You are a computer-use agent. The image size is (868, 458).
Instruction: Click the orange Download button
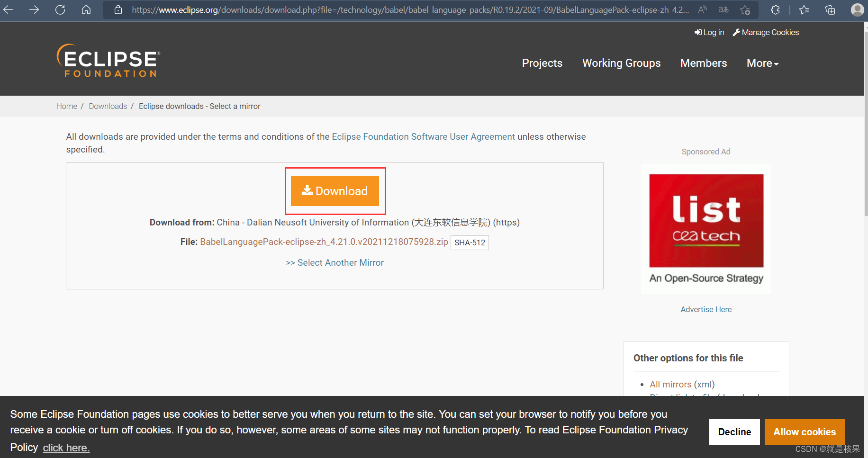coord(335,191)
